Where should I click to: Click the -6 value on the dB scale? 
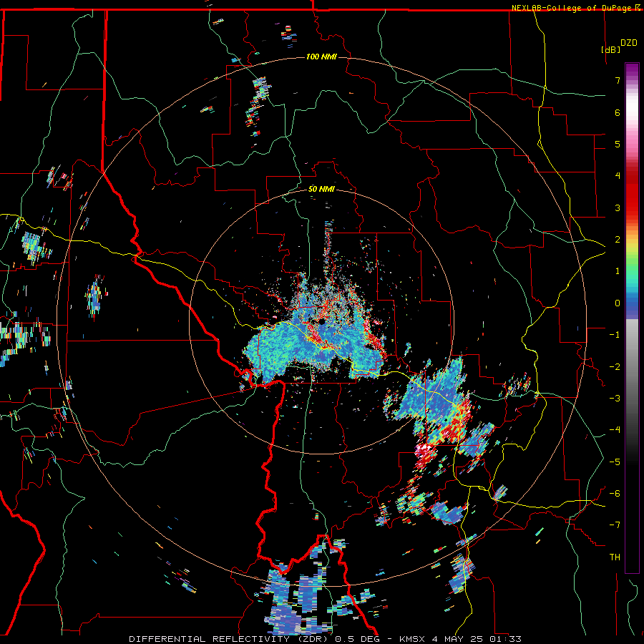(x=615, y=494)
